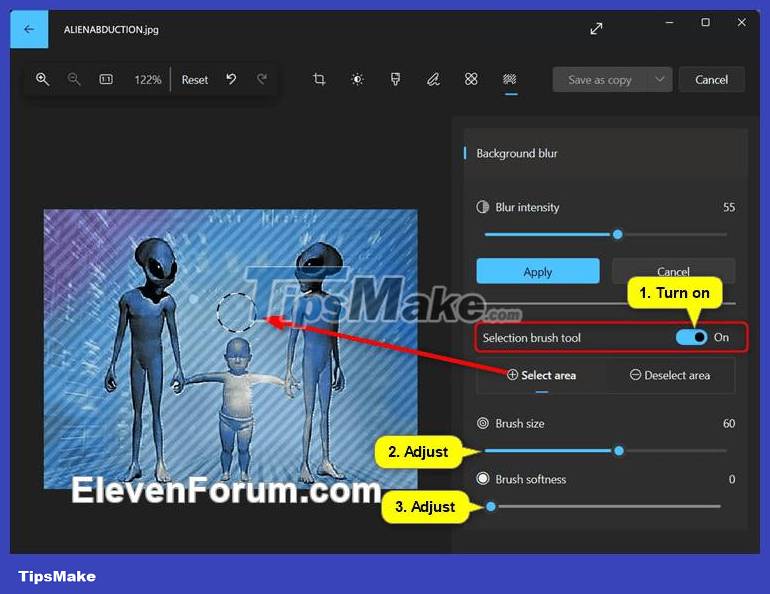This screenshot has width=770, height=594.
Task: Click the Blur intensity value 55
Action: coord(729,208)
